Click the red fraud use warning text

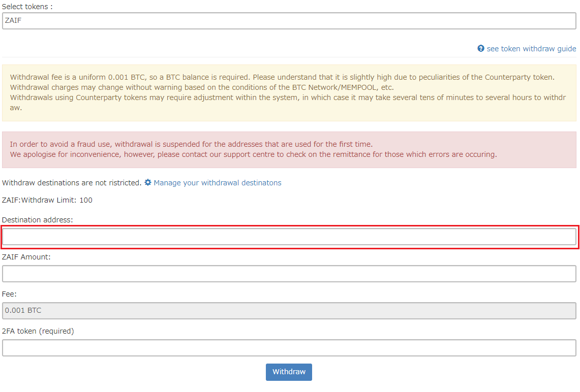click(253, 149)
